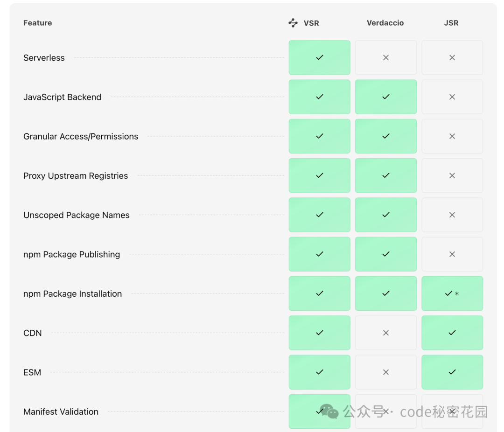
Task: Click the VSR checkmark in the Serverless row
Action: tap(320, 57)
